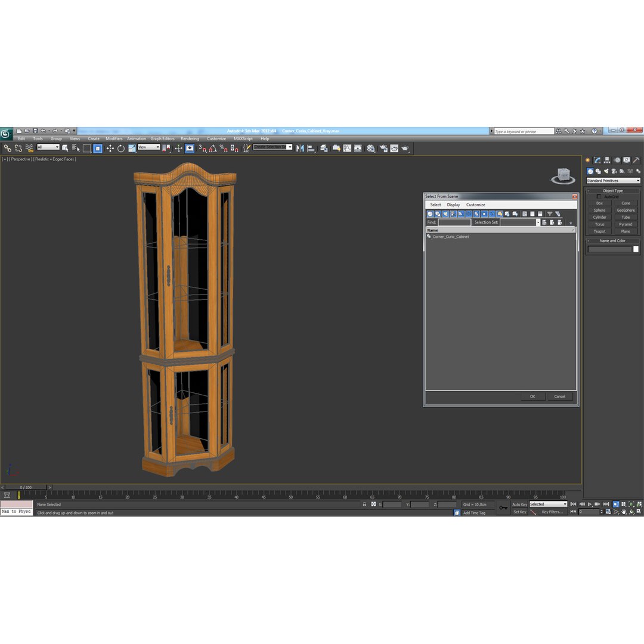Click the Teapot primitive button
644x644 pixels.
click(x=599, y=231)
